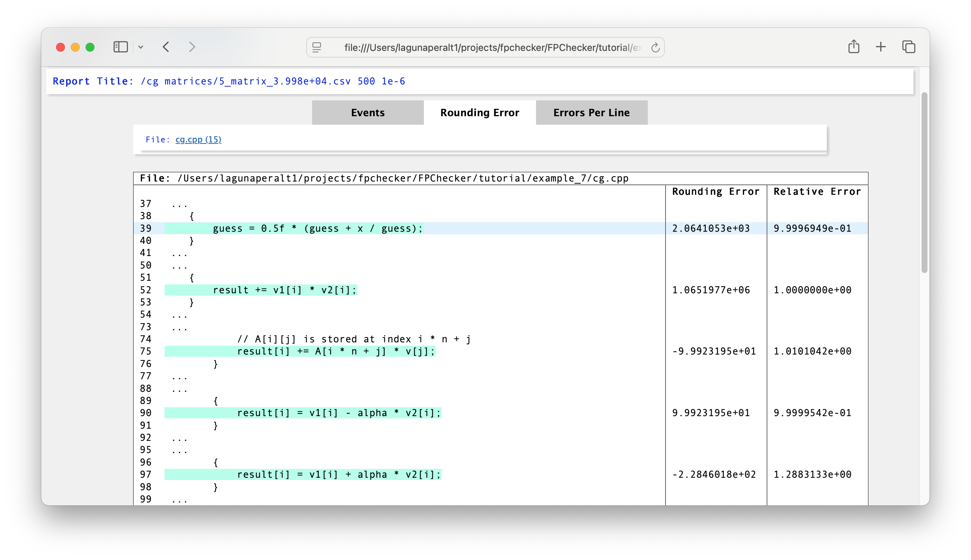Click the Relative Error column header

click(x=817, y=191)
